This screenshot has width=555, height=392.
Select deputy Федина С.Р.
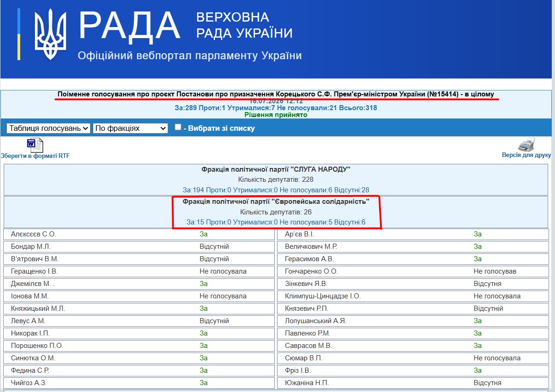[x=29, y=370]
